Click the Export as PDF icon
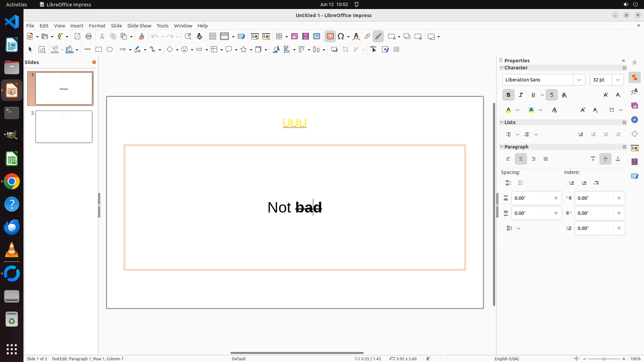 tap(77, 37)
